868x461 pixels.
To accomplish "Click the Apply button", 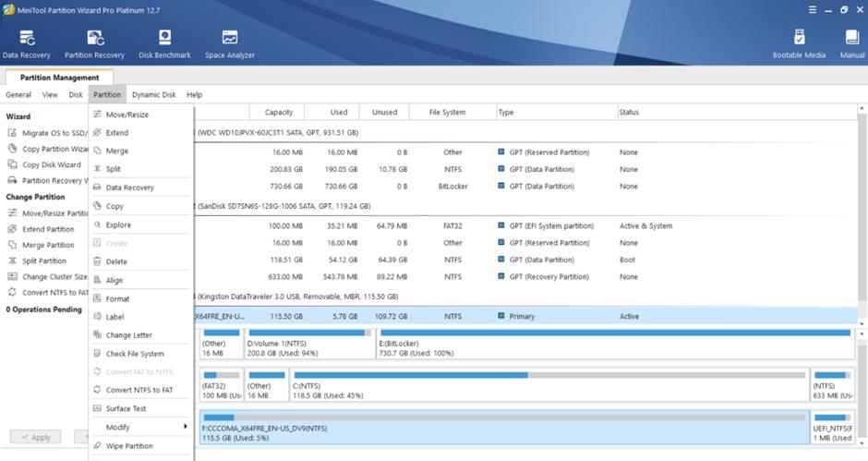I will click(37, 436).
